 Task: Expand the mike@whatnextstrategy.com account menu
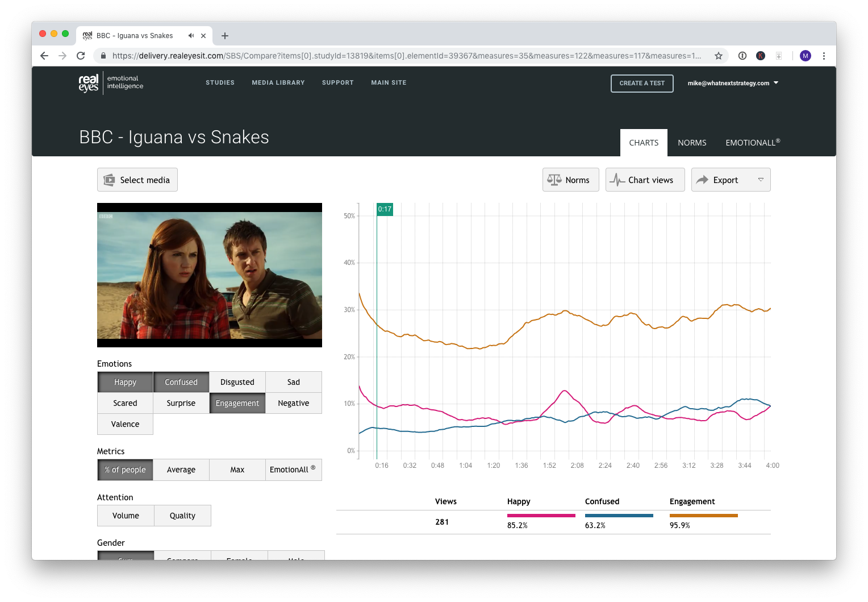point(732,83)
